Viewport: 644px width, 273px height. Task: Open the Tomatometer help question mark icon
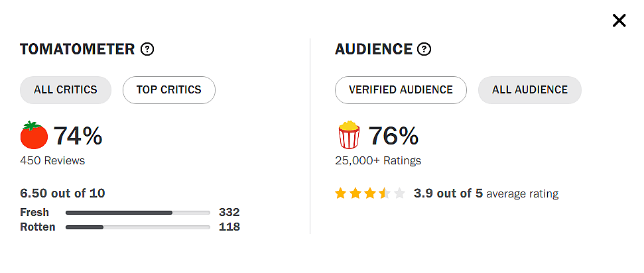point(148,49)
